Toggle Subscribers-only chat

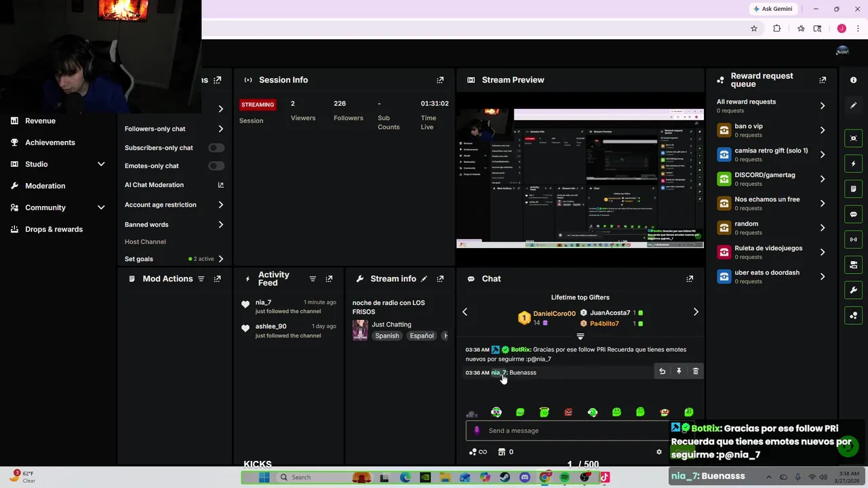tap(216, 148)
